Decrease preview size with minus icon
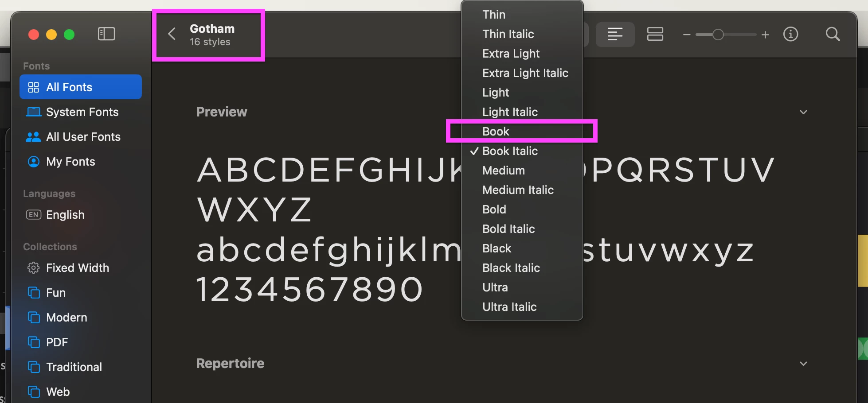Image resolution: width=868 pixels, height=403 pixels. [x=687, y=35]
